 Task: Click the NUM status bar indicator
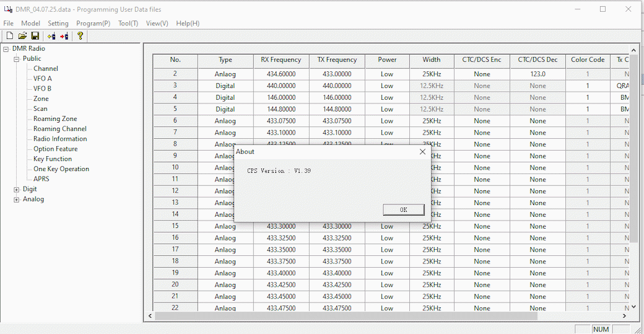601,329
